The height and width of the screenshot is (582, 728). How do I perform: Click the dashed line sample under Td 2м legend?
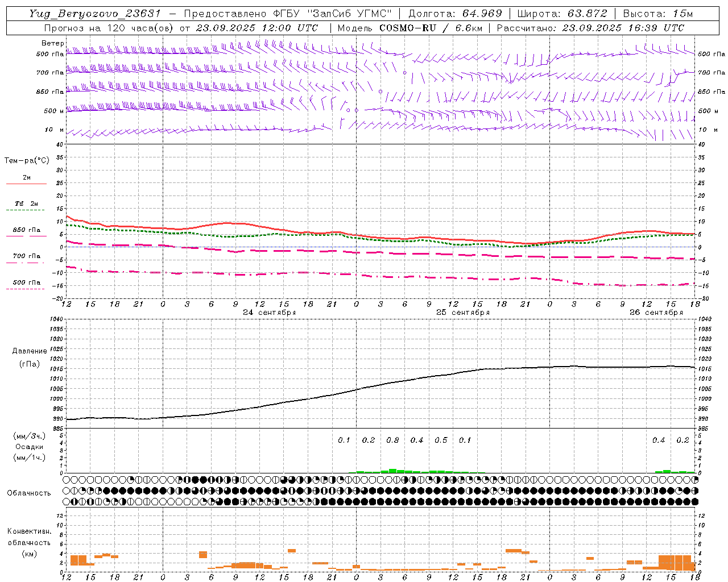click(x=26, y=210)
